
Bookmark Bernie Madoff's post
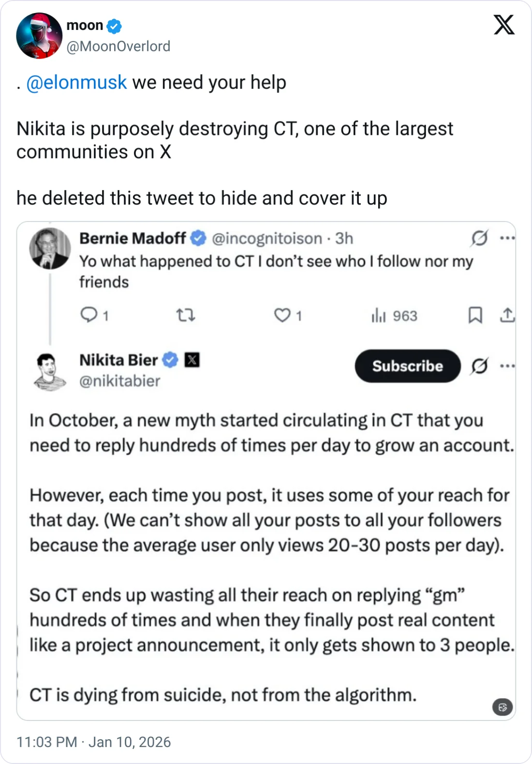475,316
